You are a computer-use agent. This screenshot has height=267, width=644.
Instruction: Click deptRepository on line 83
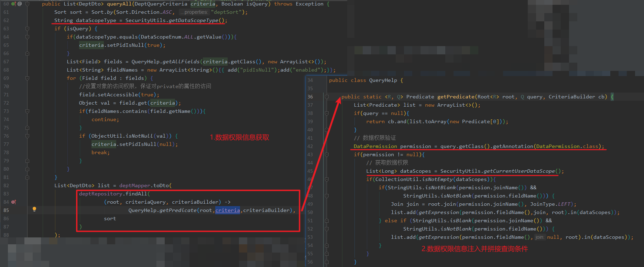coord(101,194)
